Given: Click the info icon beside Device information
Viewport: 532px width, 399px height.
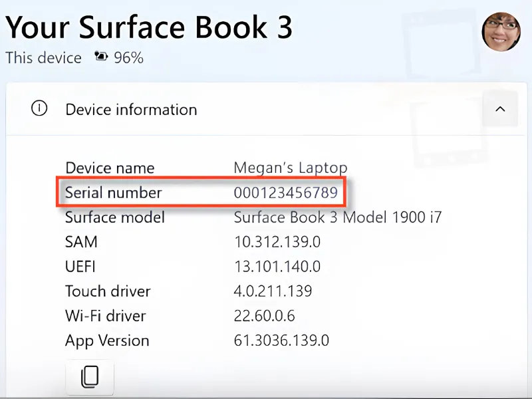Looking at the screenshot, I should click(39, 108).
